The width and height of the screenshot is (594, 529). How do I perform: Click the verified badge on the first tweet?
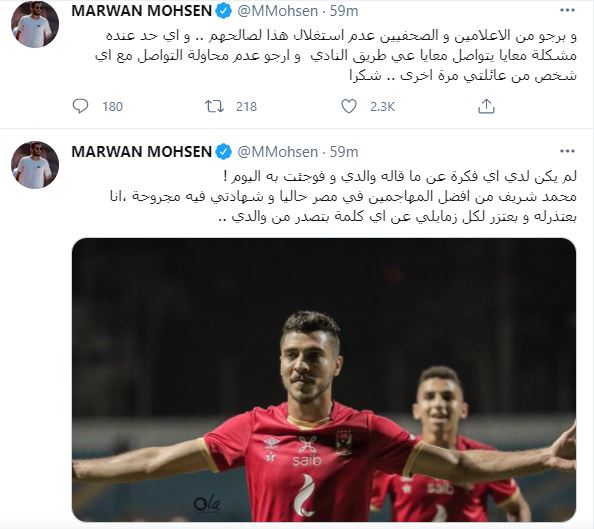pyautogui.click(x=224, y=11)
